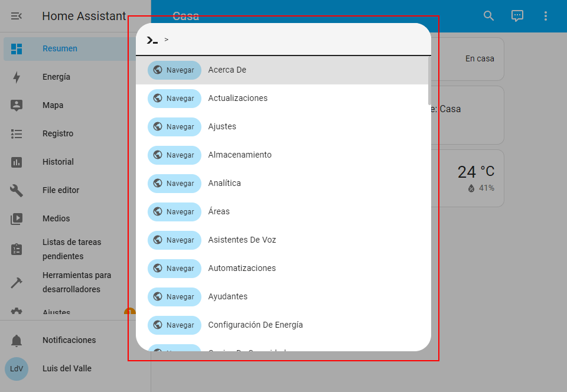Open the search magnifier in the header
Screen dimensions: 567x392
488,16
